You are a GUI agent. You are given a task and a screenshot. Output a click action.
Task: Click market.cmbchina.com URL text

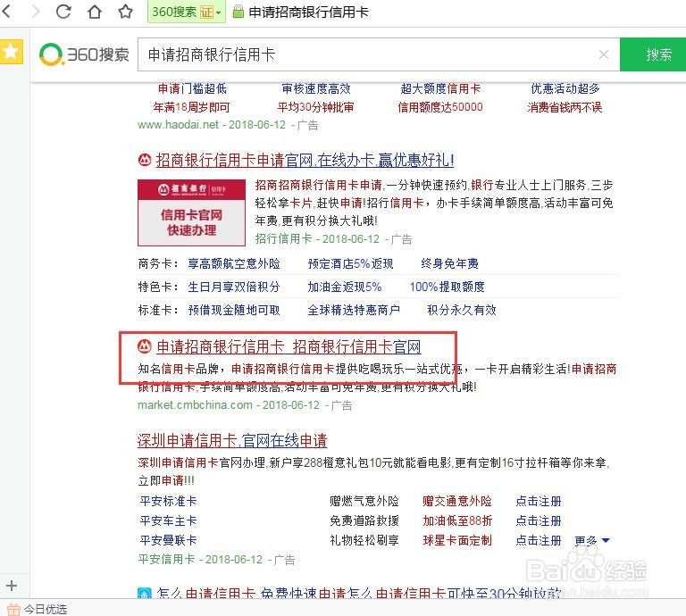195,404
